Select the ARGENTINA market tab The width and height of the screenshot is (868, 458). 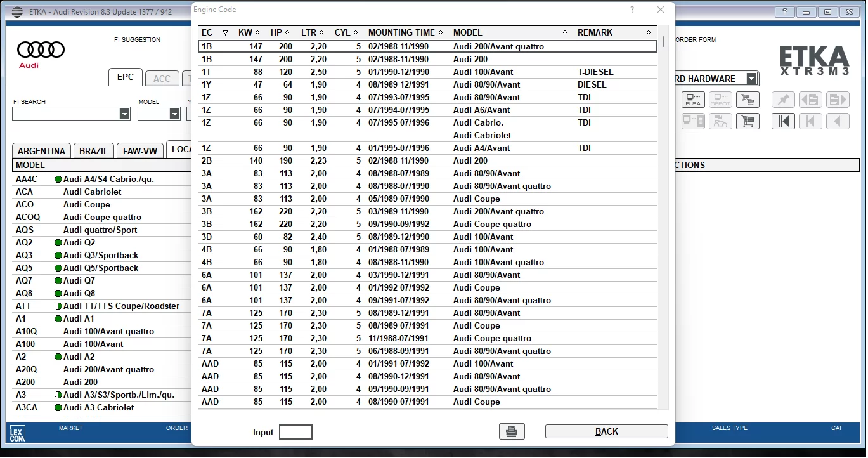41,151
